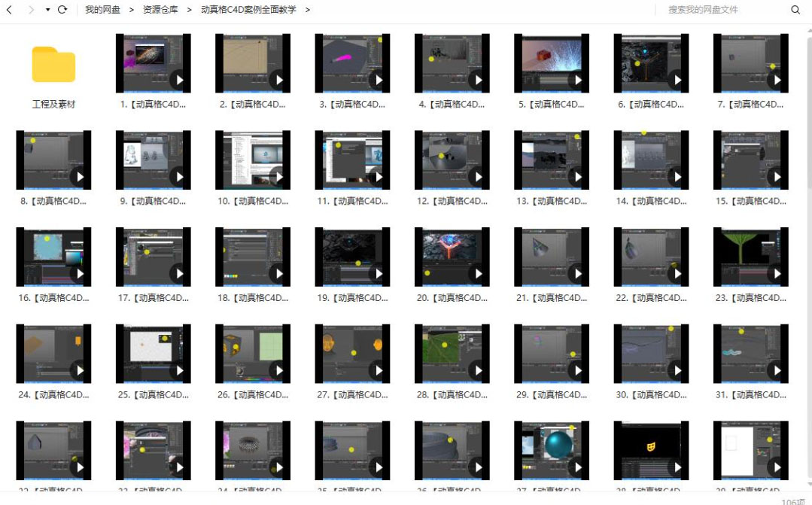Select video 16 thumbnail with color picker
Image resolution: width=812 pixels, height=505 pixels.
(54, 257)
